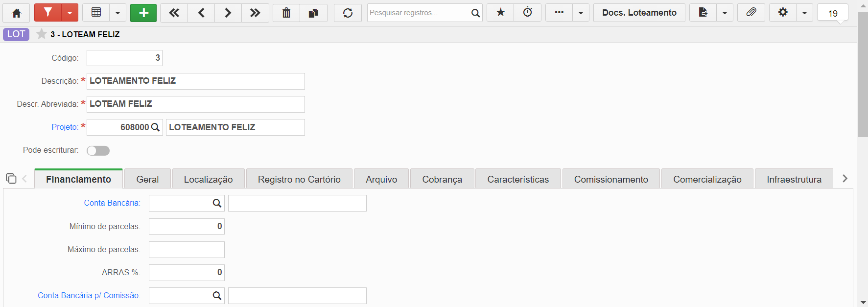868x307 pixels.
Task: Open the Projeto lookup magnifier icon
Action: (156, 127)
